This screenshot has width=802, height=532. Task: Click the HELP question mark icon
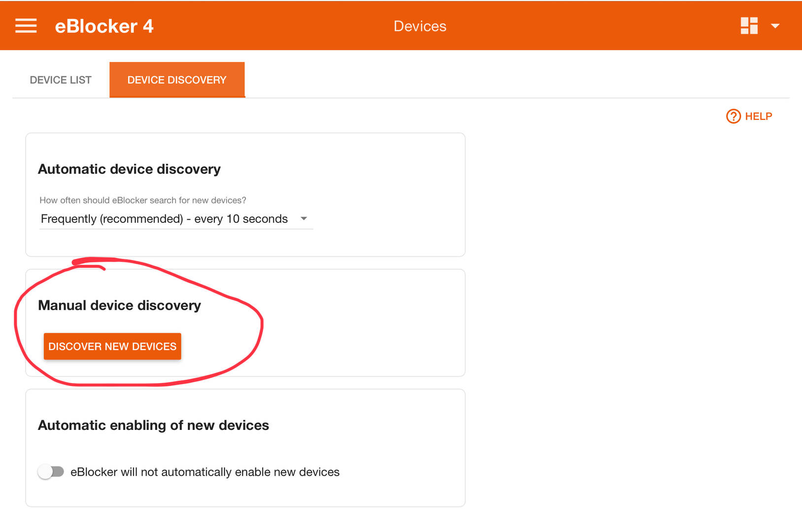(733, 116)
